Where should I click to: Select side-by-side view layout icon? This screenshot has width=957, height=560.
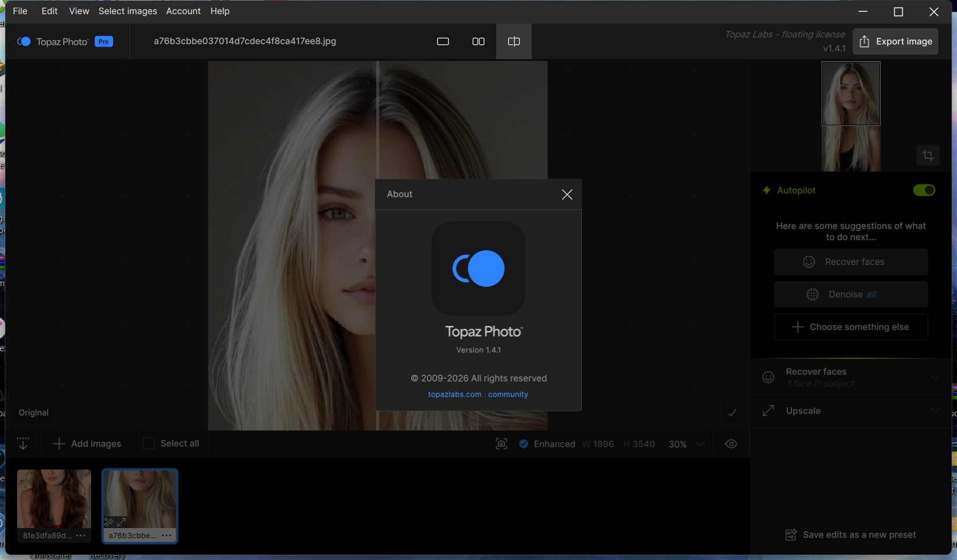(x=478, y=41)
